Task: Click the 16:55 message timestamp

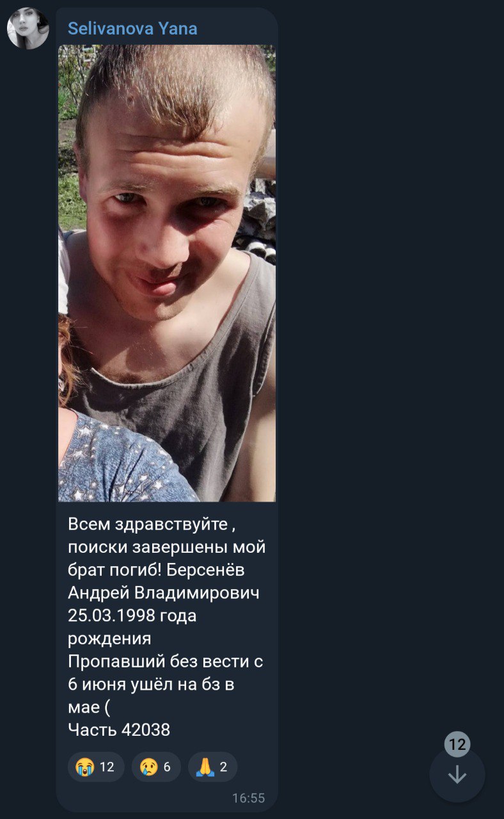Action: tap(248, 798)
